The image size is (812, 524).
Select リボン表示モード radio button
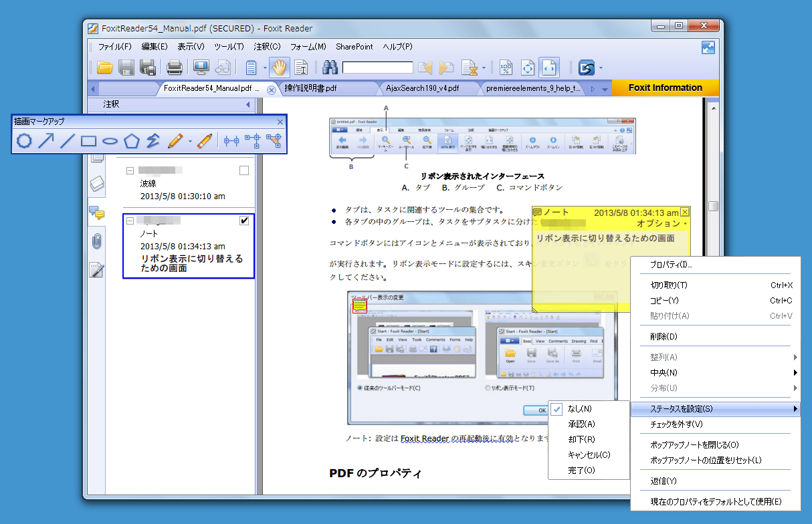click(x=488, y=388)
